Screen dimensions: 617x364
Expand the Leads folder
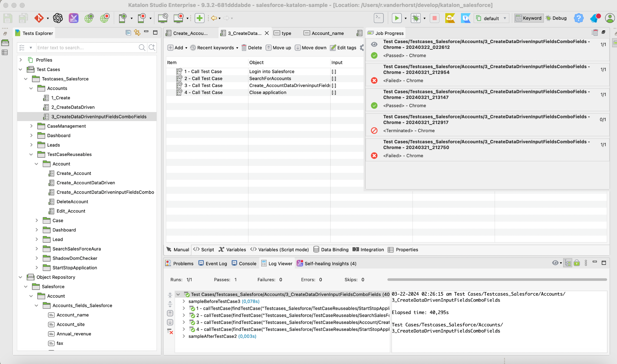pyautogui.click(x=31, y=145)
